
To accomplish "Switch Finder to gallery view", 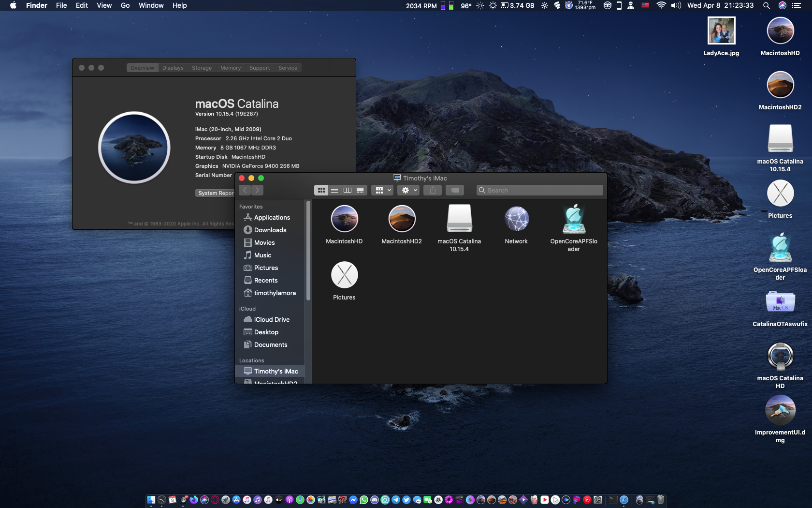I will click(361, 190).
